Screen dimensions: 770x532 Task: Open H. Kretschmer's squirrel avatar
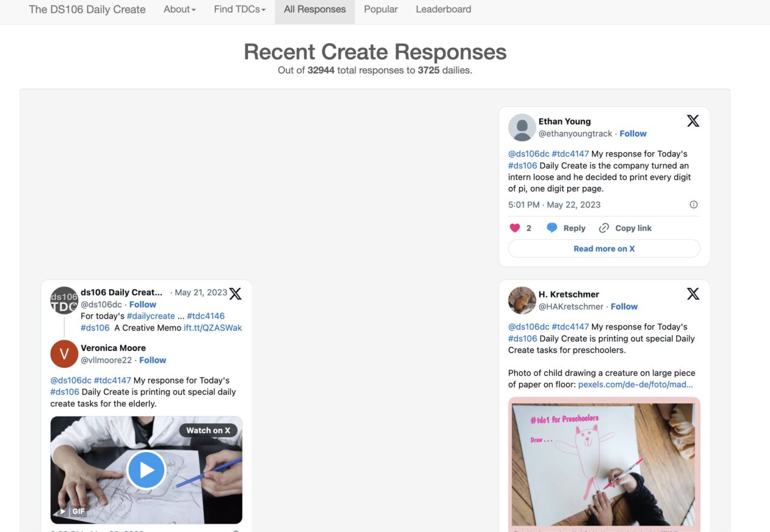(522, 300)
